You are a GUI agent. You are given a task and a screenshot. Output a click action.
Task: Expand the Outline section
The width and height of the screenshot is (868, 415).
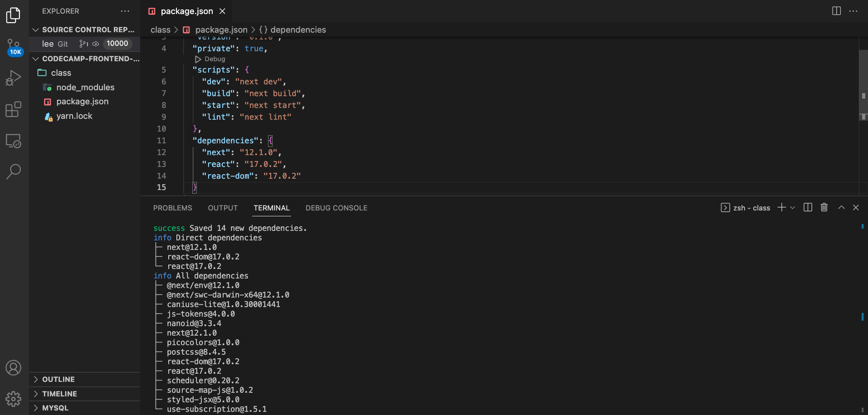pos(84,379)
